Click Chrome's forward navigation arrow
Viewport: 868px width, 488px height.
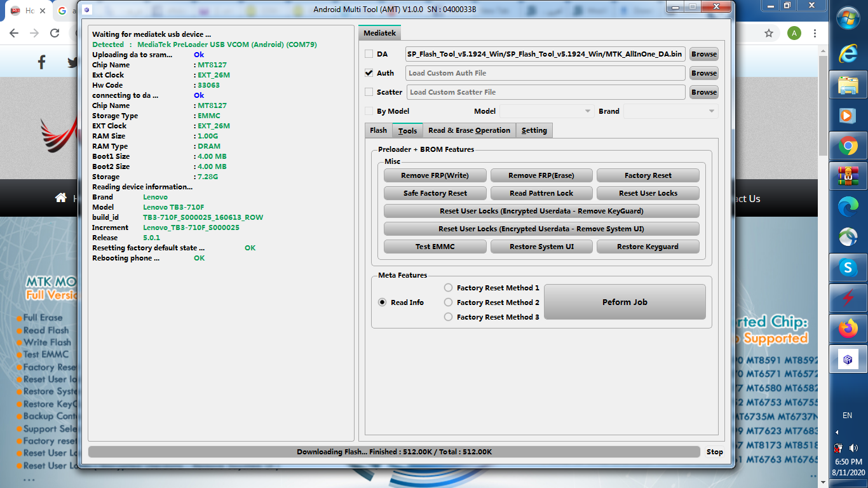[x=34, y=33]
